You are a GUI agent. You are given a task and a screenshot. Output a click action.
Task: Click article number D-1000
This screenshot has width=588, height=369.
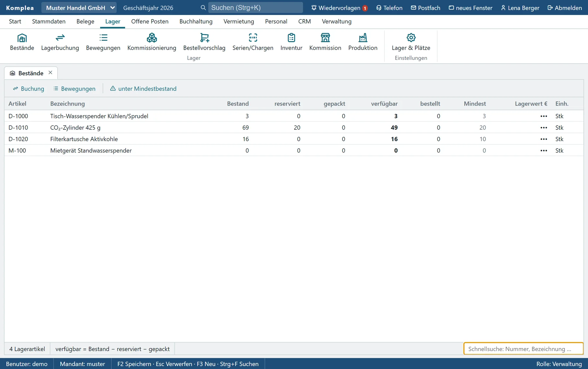[x=18, y=116]
